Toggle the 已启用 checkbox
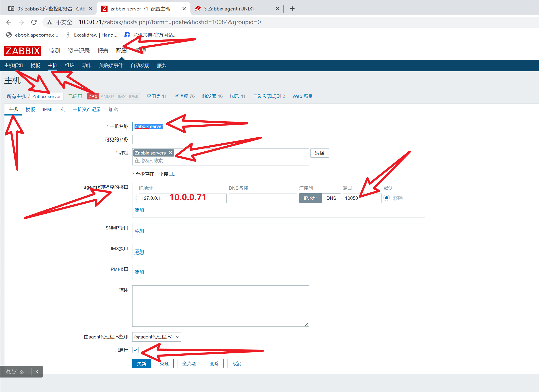Viewport: 539px width, 392px height. tap(135, 350)
